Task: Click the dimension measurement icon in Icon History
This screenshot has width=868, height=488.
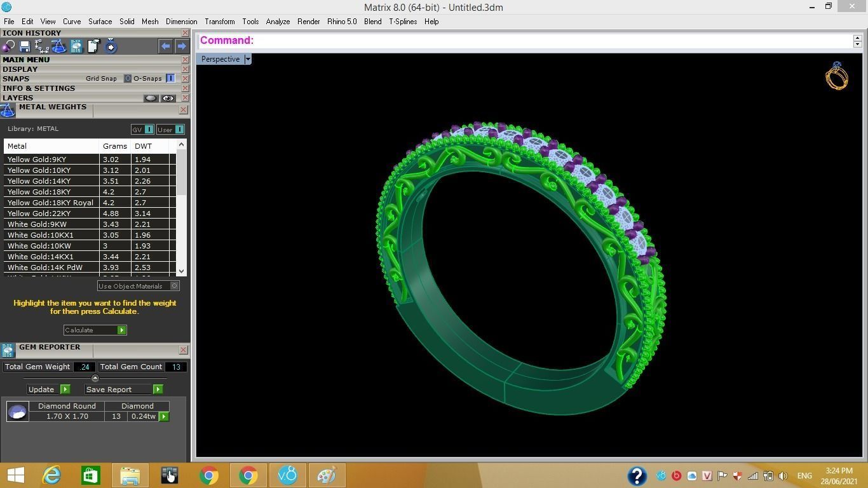Action: [x=42, y=46]
